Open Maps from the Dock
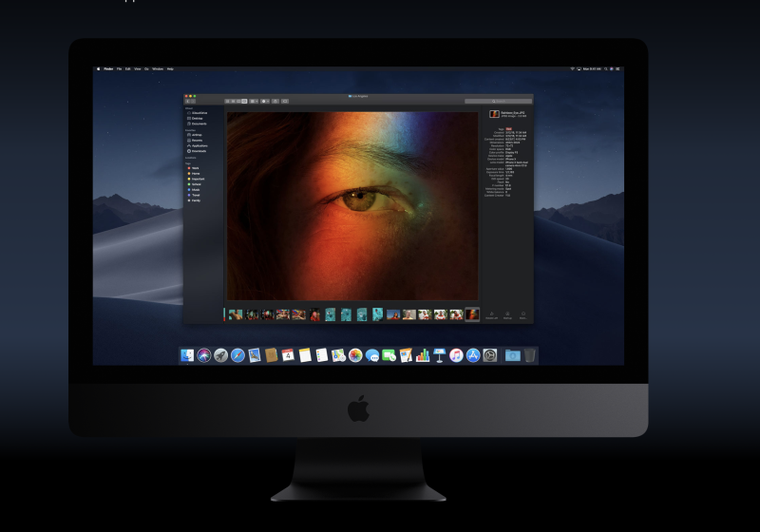Image resolution: width=760 pixels, height=532 pixels. point(338,355)
